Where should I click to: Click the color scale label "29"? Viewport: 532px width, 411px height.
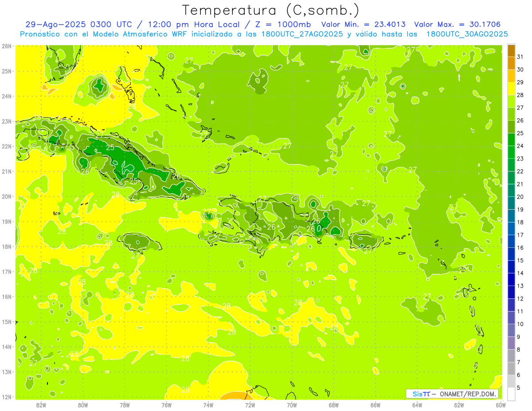pos(520,82)
